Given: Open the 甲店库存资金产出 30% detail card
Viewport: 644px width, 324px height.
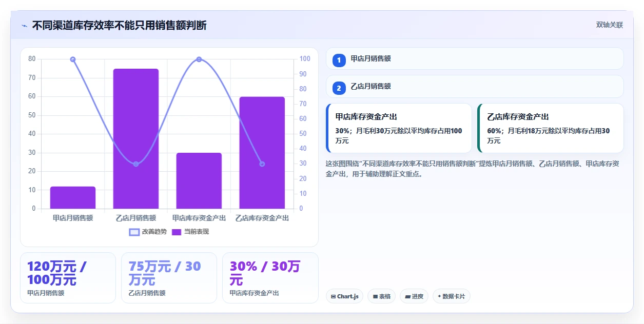Looking at the screenshot, I should [399, 128].
